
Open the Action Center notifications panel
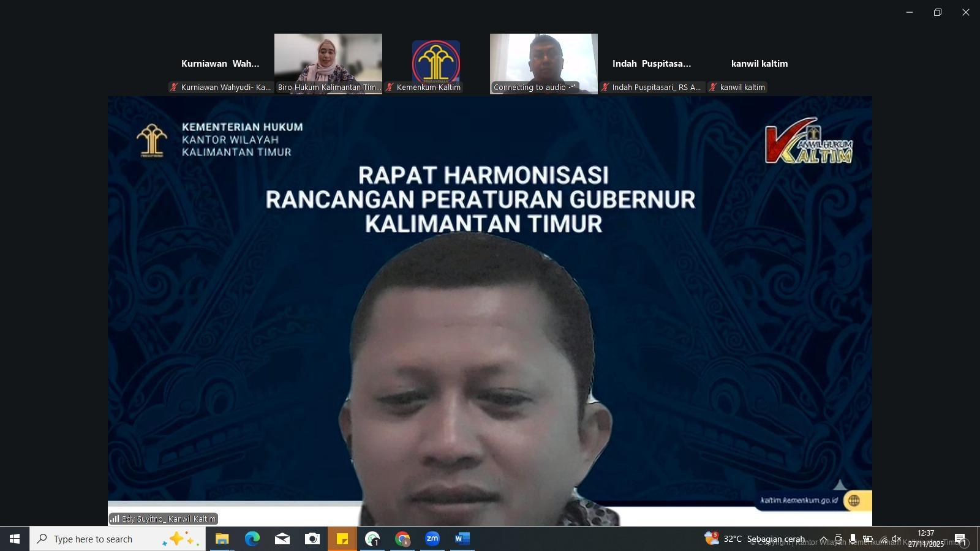[960, 539]
